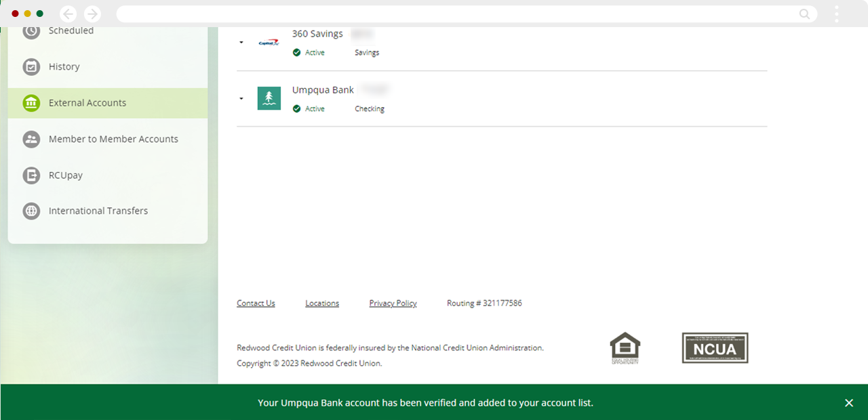868x420 pixels.
Task: Click the browser address bar field
Action: pos(467,14)
